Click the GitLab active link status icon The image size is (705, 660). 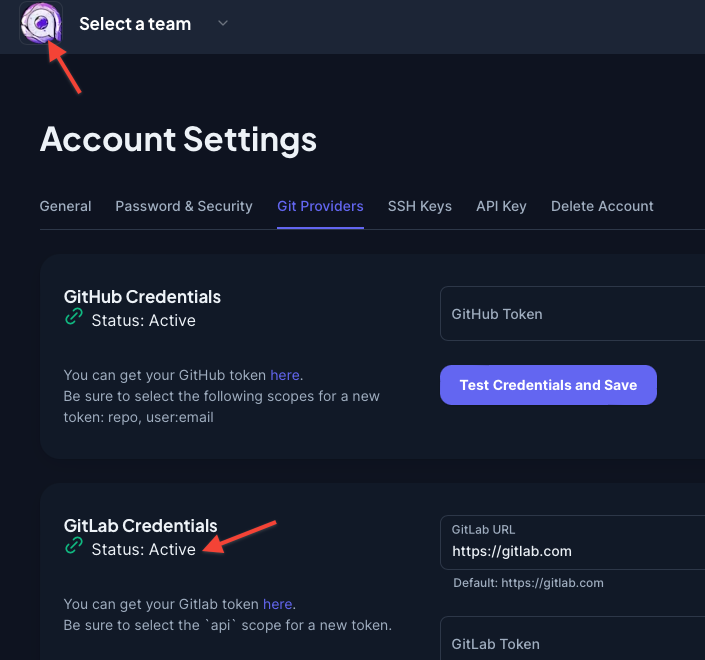tap(73, 547)
